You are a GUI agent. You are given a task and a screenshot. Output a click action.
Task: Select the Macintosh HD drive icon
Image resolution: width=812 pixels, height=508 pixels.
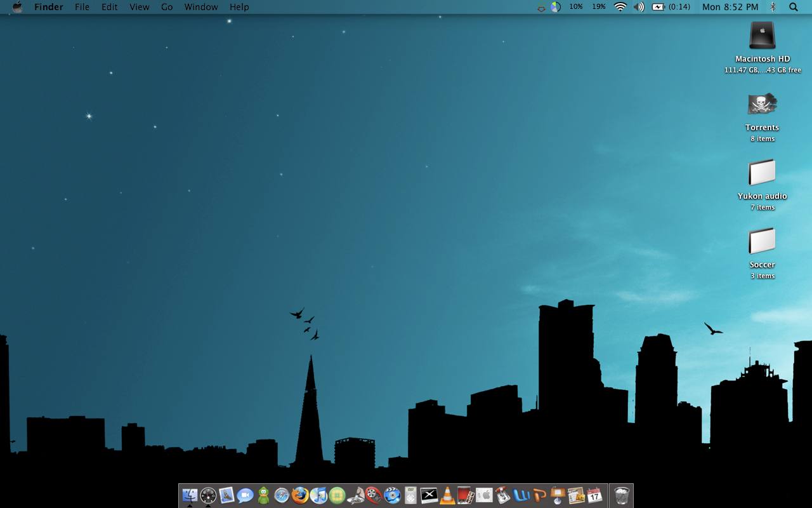coord(762,36)
